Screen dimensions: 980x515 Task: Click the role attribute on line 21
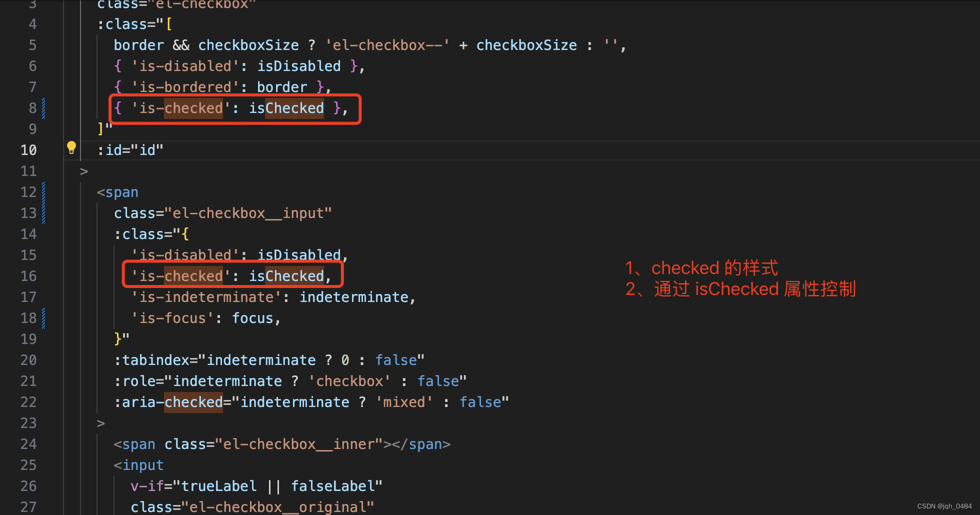(x=139, y=380)
